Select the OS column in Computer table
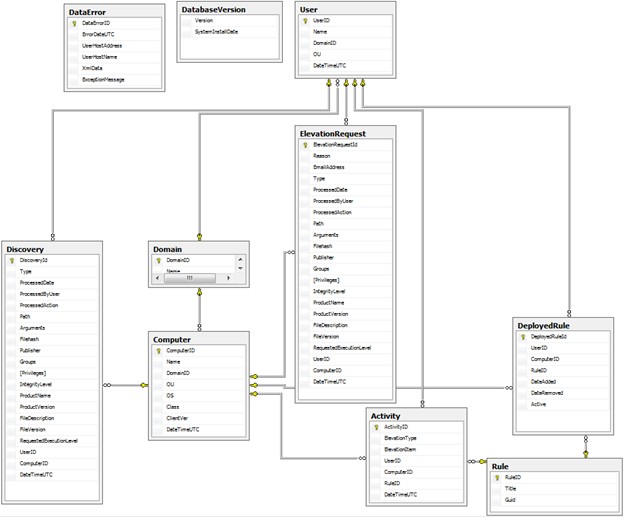This screenshot has height=517, width=624. 199,396
